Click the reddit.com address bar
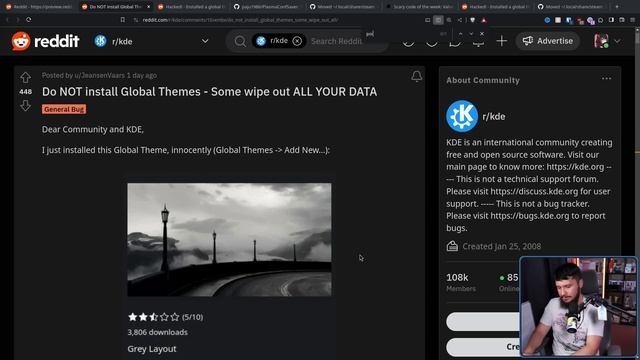The height and width of the screenshot is (360, 640). (240, 20)
